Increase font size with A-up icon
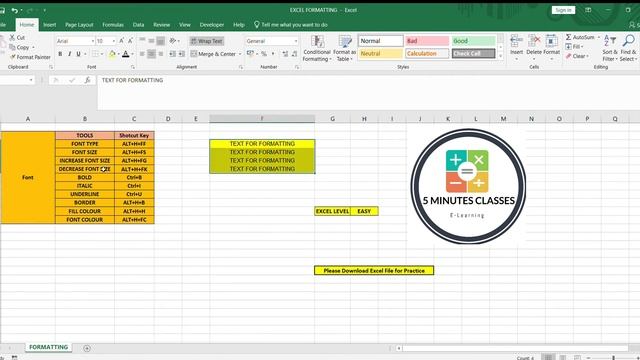This screenshot has width=640, height=360. coord(121,41)
